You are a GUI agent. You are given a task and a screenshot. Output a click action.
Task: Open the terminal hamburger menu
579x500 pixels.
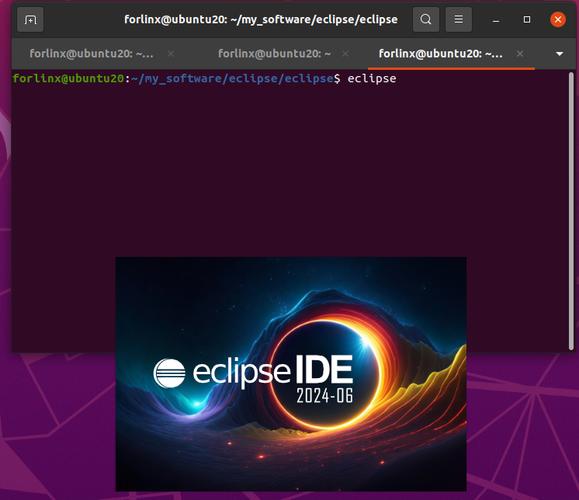pos(459,19)
